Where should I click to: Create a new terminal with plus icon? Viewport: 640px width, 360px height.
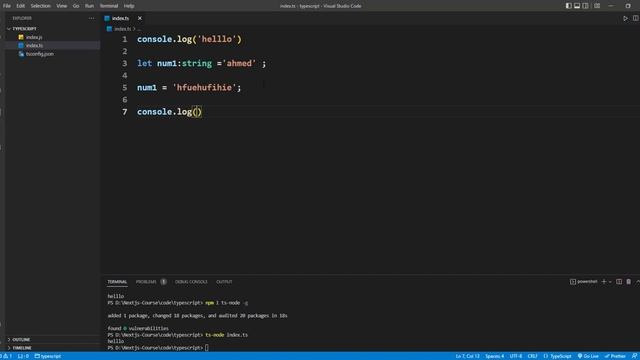(604, 282)
